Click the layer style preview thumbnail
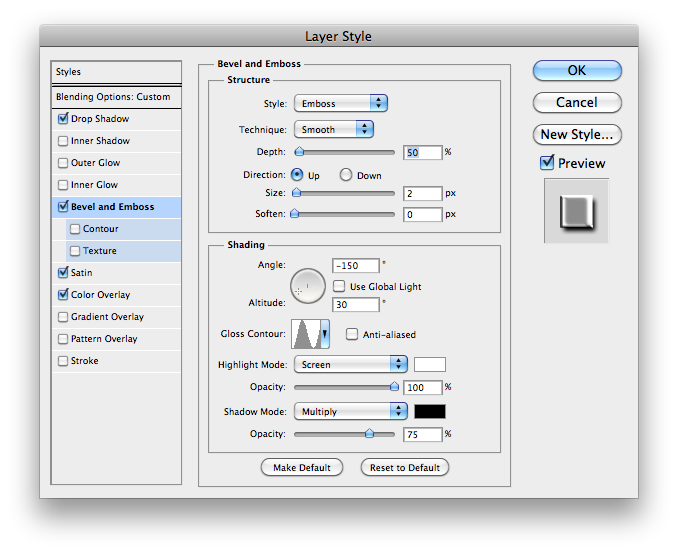 pos(576,211)
